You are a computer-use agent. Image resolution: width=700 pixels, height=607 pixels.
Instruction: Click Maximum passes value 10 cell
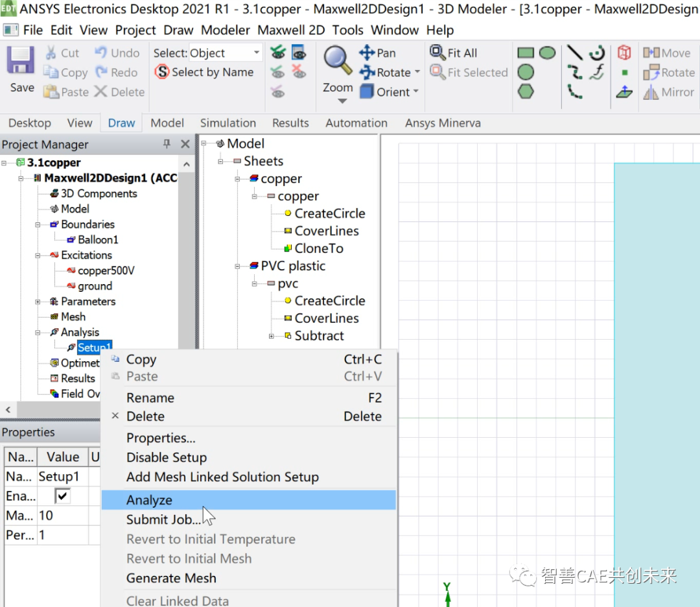(62, 516)
